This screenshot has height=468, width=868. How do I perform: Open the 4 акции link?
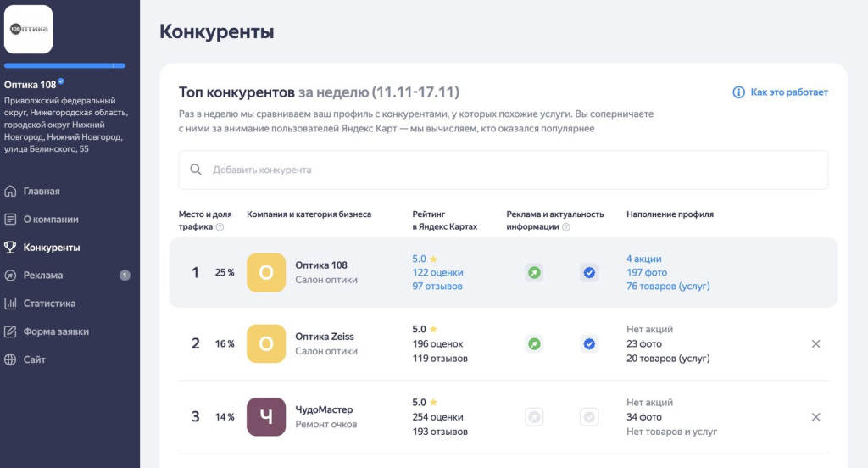(644, 259)
